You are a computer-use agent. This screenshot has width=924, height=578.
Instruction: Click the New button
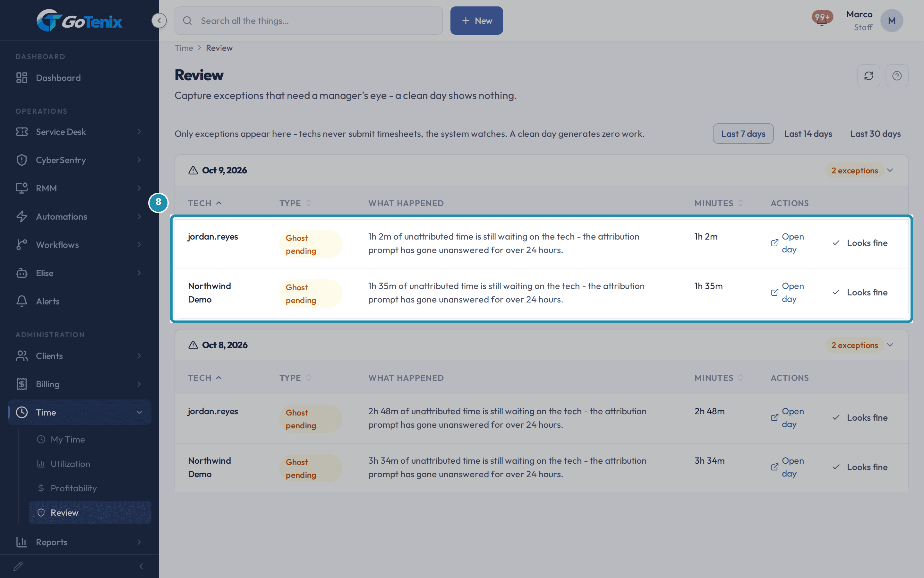476,21
